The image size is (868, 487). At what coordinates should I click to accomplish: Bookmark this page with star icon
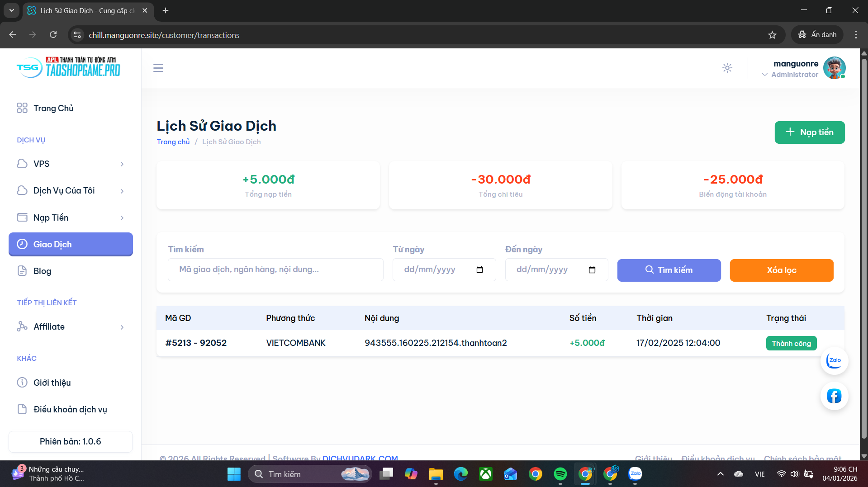coord(772,35)
